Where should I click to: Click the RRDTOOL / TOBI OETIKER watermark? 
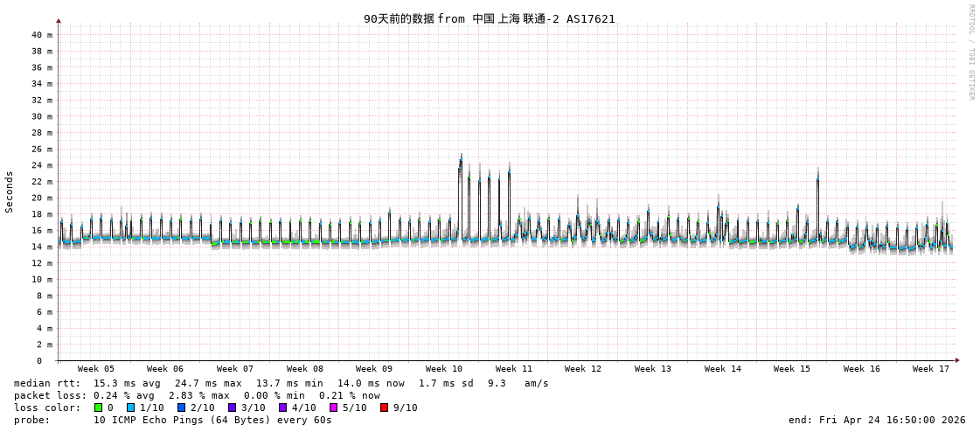[970, 52]
